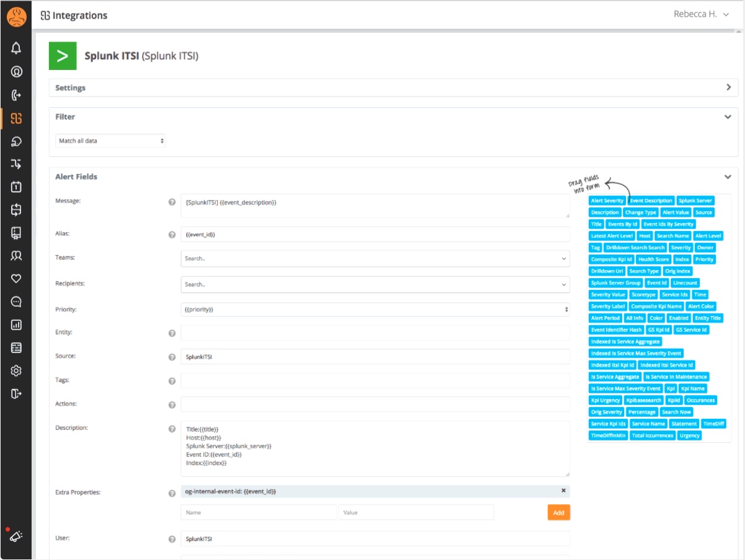Collapse the Alert Fields section

tap(728, 177)
